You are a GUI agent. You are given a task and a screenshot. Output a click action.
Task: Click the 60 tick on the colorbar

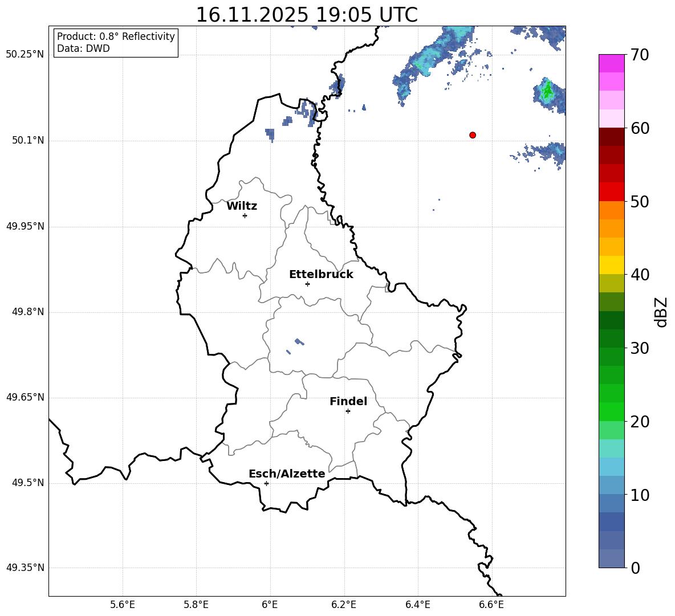pos(640,128)
